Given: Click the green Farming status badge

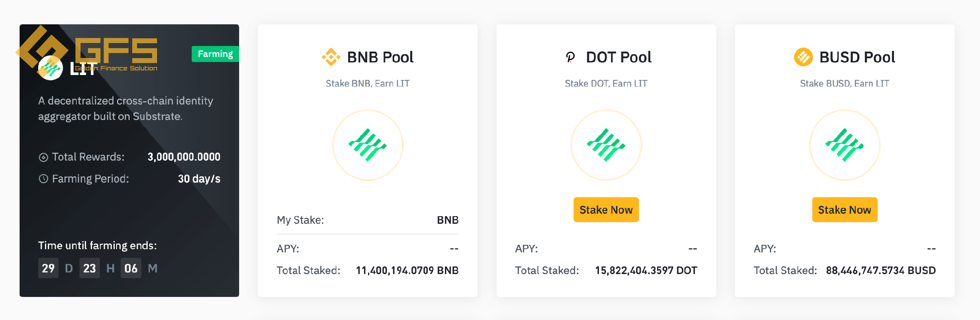Looking at the screenshot, I should coord(215,54).
